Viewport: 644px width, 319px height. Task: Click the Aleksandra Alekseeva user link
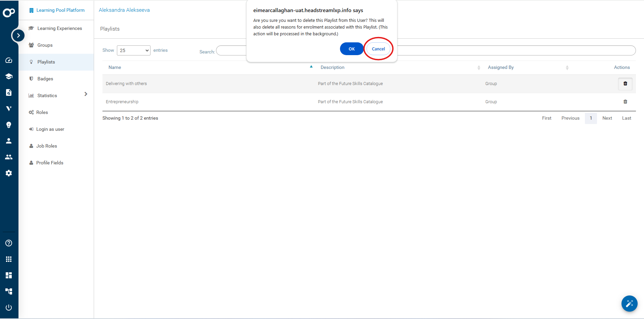[124, 10]
